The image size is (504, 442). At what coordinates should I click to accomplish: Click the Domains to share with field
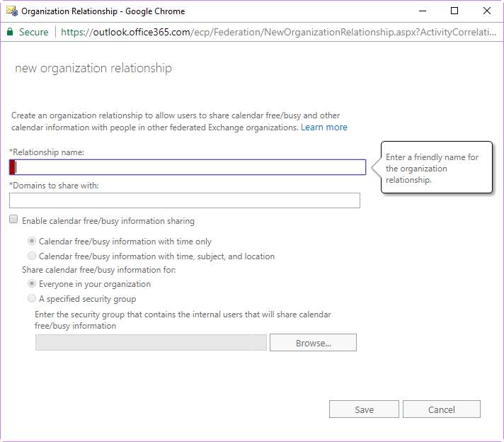(x=185, y=200)
